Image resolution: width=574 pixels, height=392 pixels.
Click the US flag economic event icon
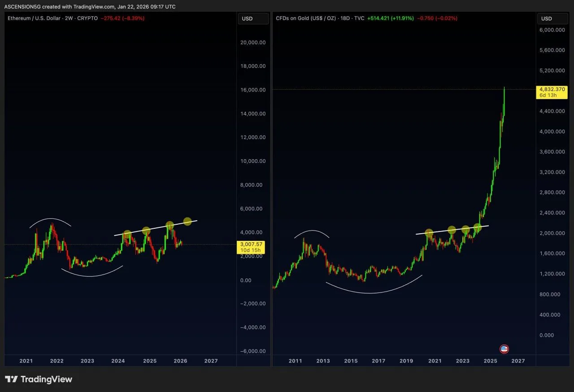tap(504, 349)
